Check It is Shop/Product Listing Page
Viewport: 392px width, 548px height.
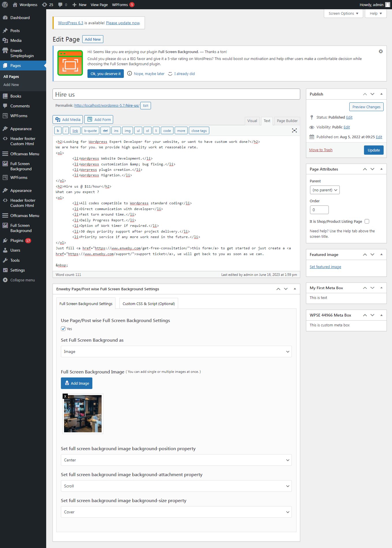(x=367, y=221)
